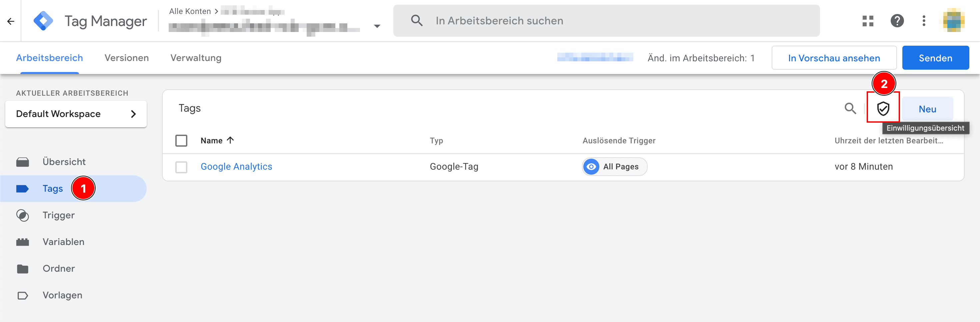Click the Alle Konten breadcrumb
This screenshot has height=322, width=980.
pos(189,11)
